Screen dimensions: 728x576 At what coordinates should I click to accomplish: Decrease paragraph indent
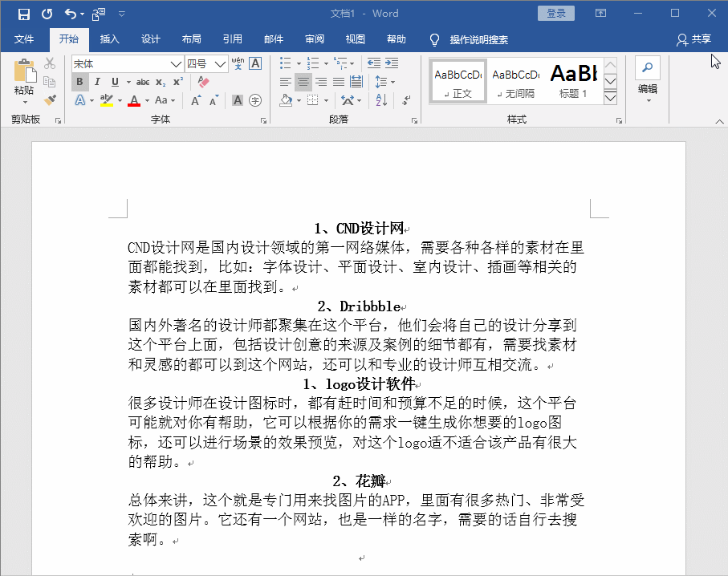tap(374, 63)
